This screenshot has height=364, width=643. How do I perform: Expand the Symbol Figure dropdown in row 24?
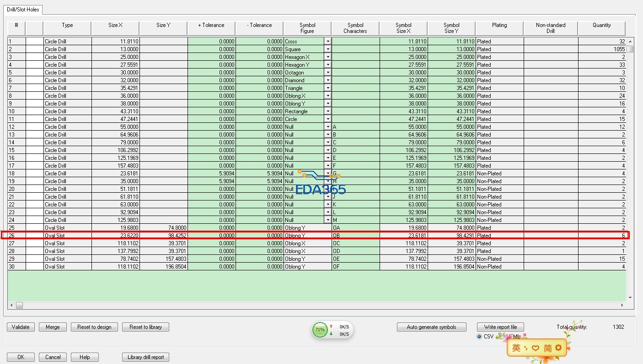[328, 220]
